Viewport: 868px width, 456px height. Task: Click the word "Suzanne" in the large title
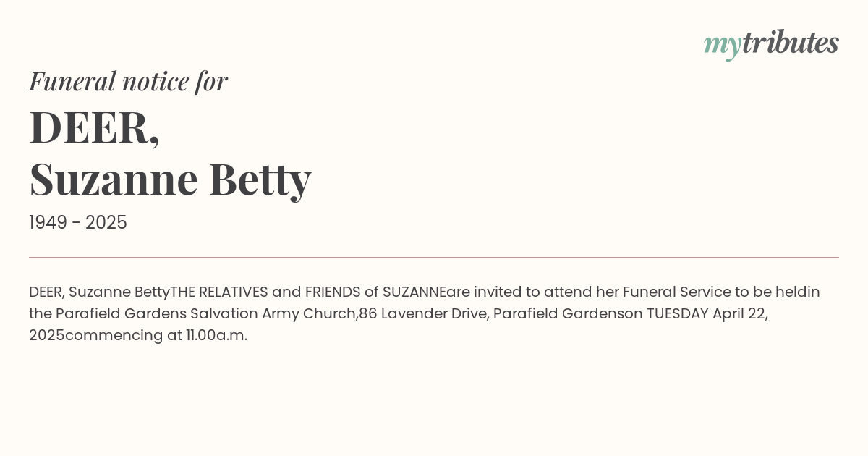coord(114,179)
